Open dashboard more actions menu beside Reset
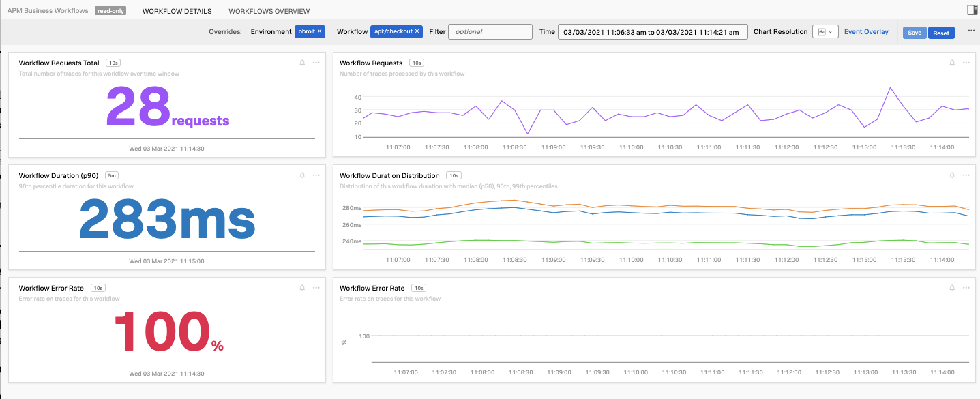 tap(971, 31)
